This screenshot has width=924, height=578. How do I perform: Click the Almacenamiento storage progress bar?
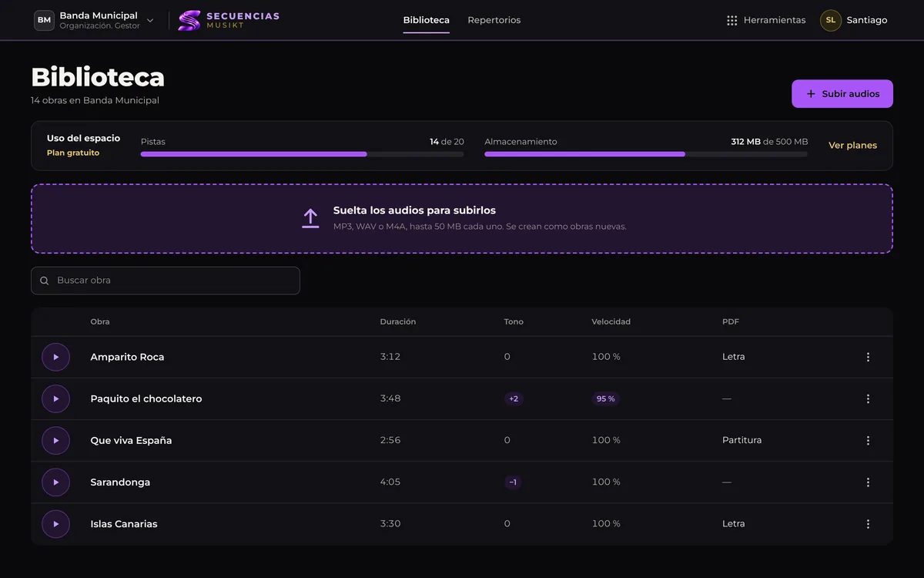pos(646,154)
